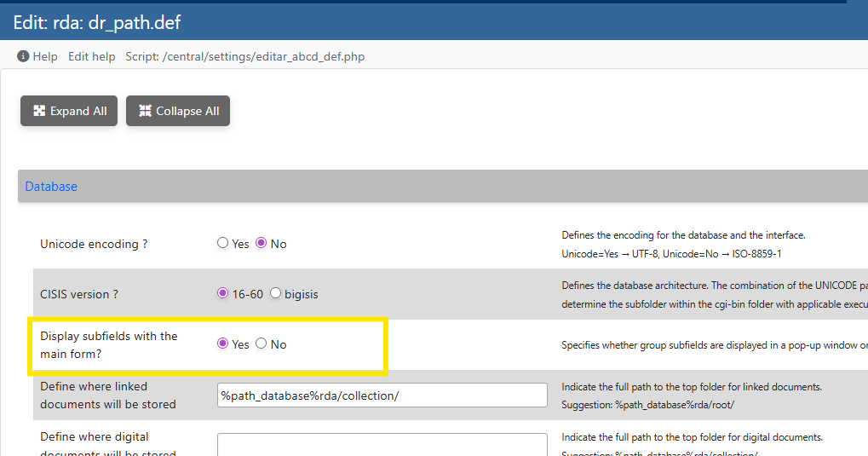Click the digital documents path input field
Image resolution: width=868 pixels, height=456 pixels.
tap(382, 444)
